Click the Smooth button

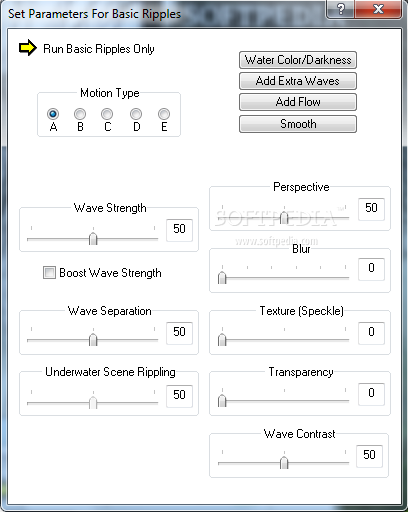[x=298, y=124]
